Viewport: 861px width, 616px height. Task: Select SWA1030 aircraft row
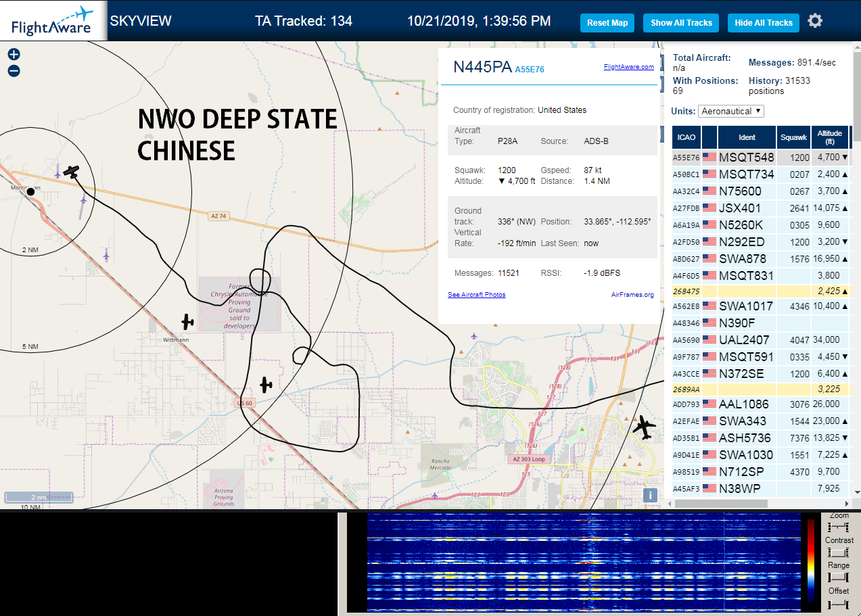[761, 455]
